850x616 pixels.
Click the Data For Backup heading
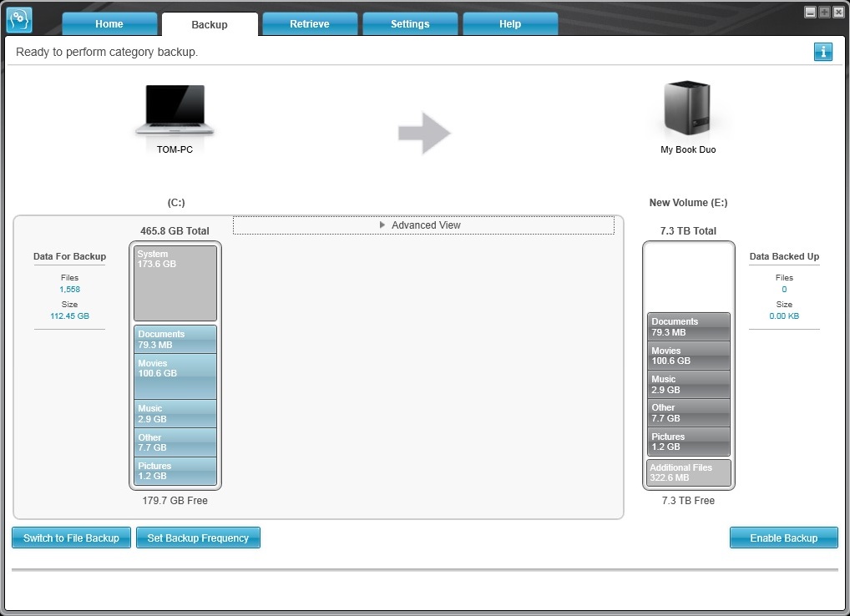[70, 256]
